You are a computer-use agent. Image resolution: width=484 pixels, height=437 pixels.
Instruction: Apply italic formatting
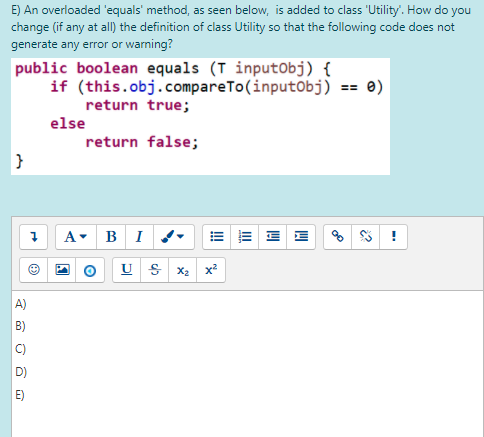139,237
